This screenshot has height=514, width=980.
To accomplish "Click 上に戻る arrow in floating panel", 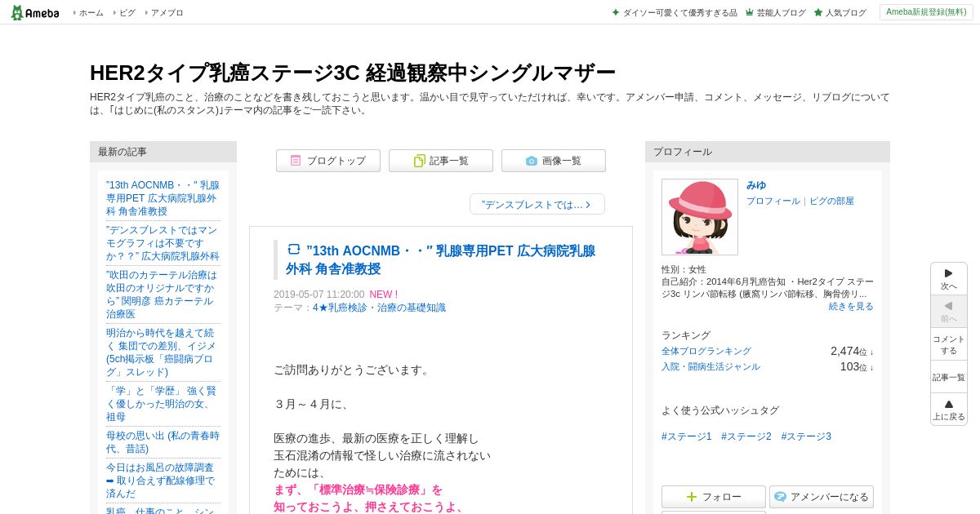I will point(949,410).
